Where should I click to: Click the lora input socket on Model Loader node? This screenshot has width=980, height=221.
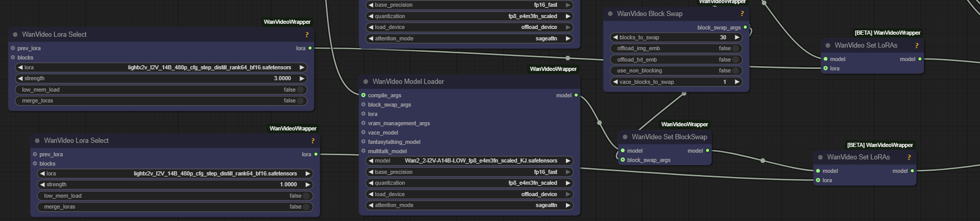point(363,114)
